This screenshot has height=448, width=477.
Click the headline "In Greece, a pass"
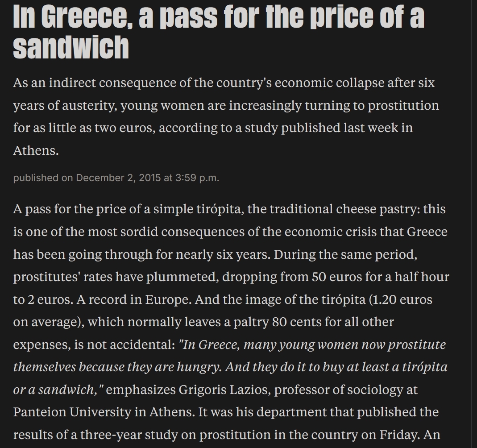115,17
